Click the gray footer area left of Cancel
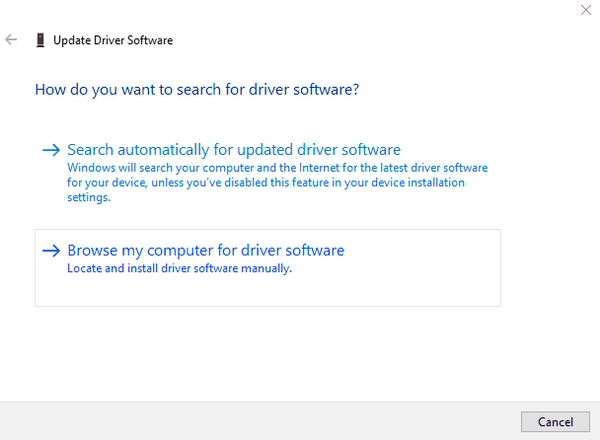 260,421
